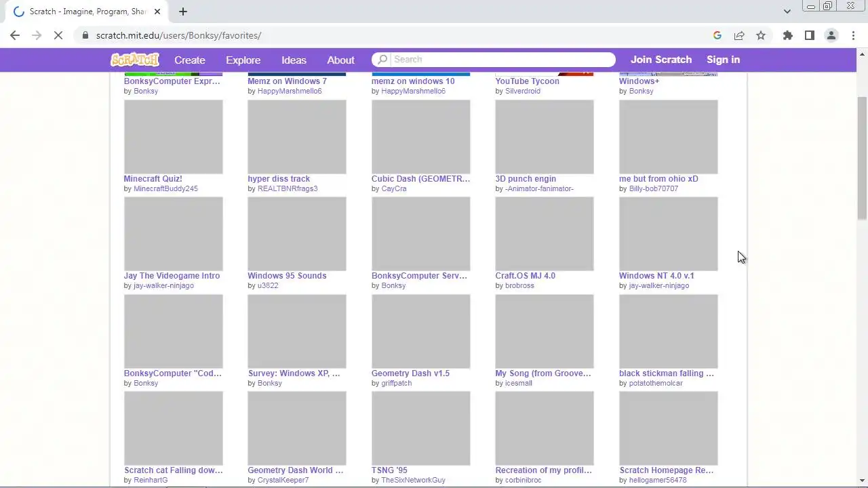
Task: Click the browser forward arrow
Action: [37, 35]
